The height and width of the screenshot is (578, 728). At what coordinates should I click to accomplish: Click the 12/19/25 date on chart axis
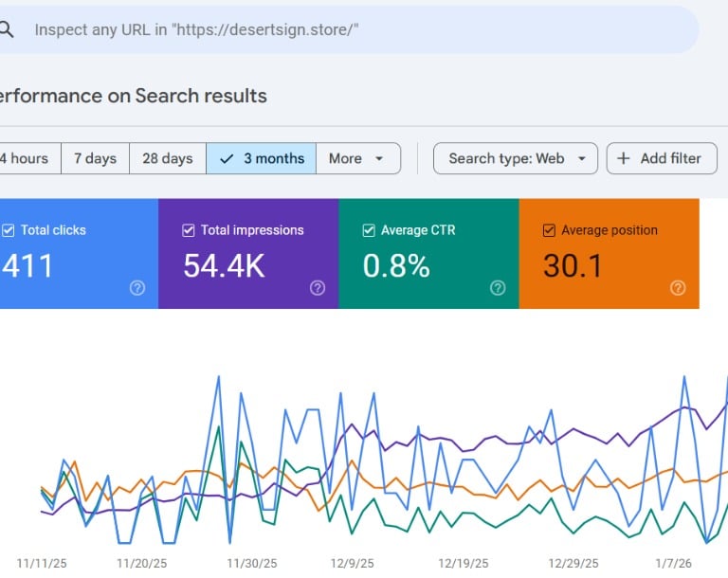point(467,563)
